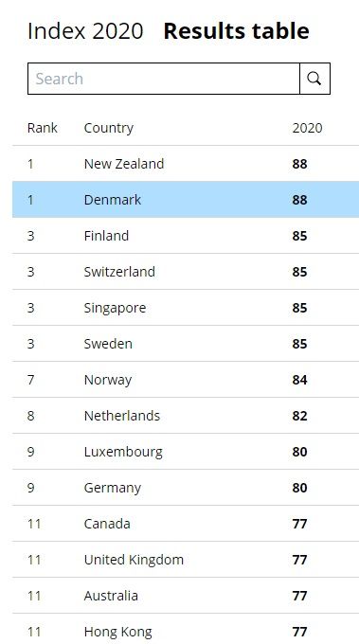Open Norway's result row
This screenshot has width=359, height=644.
[186, 380]
